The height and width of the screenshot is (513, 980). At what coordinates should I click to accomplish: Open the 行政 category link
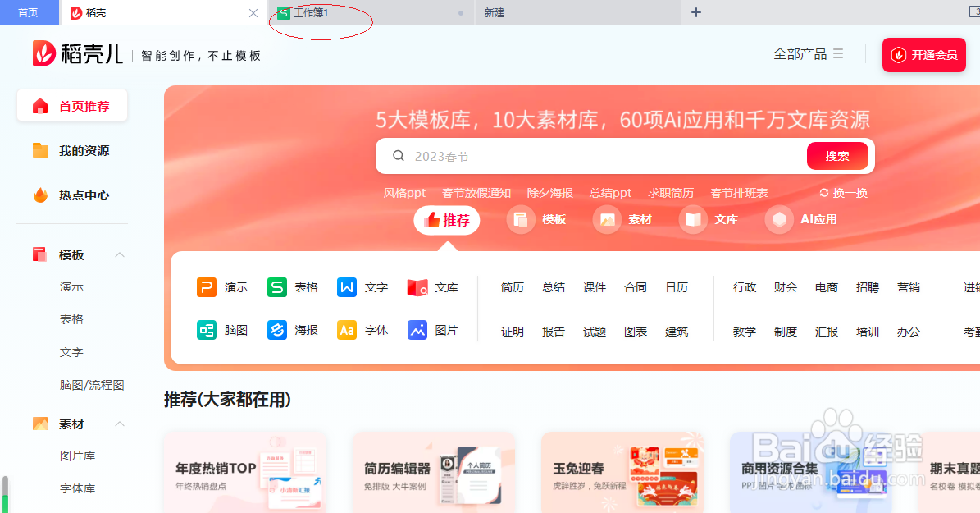(x=745, y=287)
